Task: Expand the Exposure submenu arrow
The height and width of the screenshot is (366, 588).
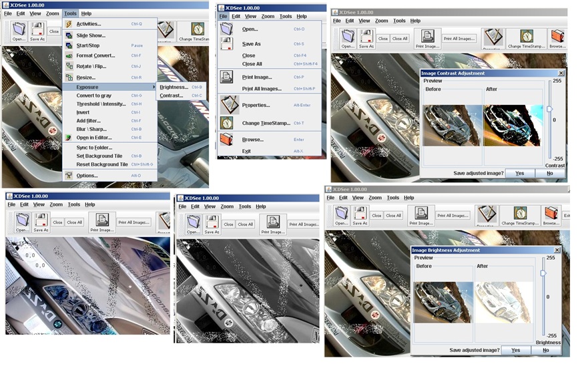Action: [154, 87]
